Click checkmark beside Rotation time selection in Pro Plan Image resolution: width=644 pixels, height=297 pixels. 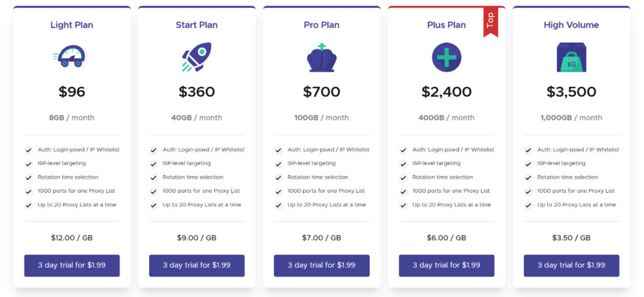[x=279, y=178]
